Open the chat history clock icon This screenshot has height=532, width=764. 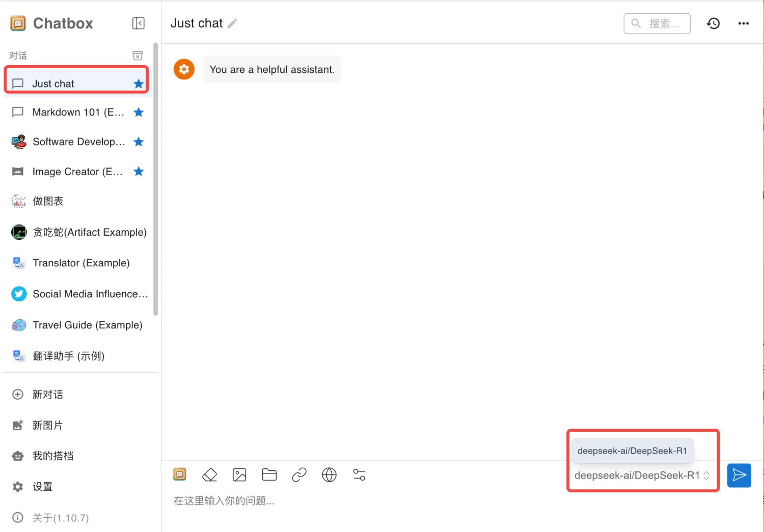coord(713,23)
